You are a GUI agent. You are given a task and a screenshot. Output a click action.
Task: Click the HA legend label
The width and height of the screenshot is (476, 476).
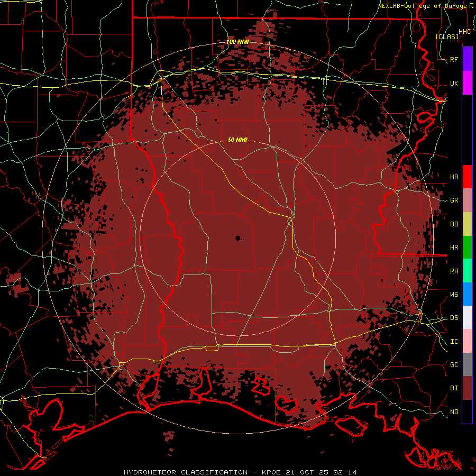coord(454,177)
